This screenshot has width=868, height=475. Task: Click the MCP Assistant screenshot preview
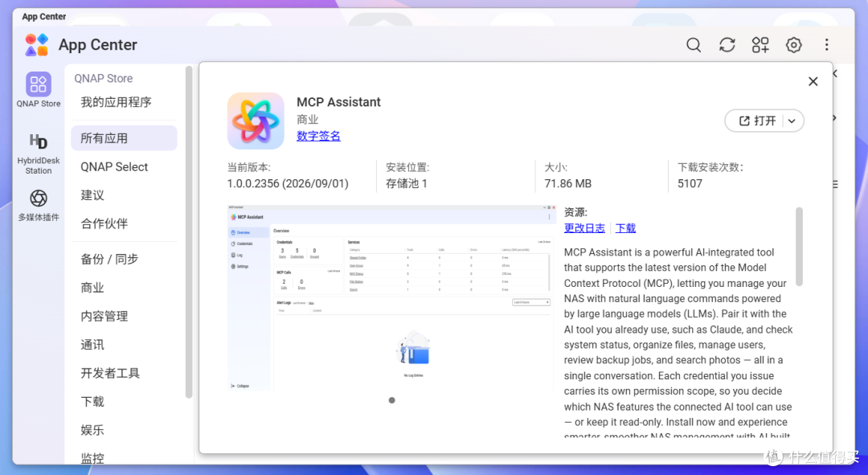click(x=391, y=298)
